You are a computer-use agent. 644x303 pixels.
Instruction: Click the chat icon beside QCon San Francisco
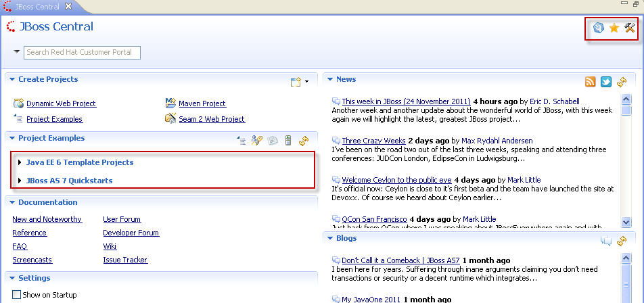click(x=336, y=219)
